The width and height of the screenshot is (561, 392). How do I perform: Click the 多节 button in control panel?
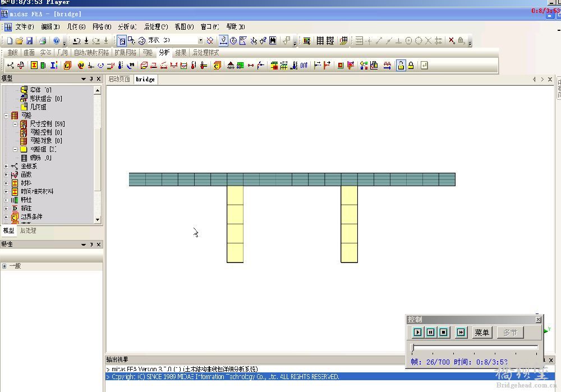pos(510,332)
